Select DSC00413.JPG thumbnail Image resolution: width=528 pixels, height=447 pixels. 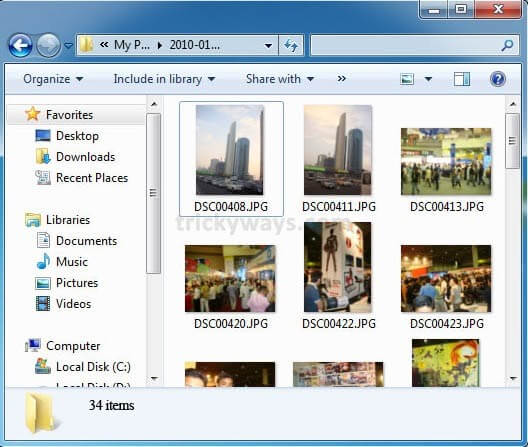click(x=446, y=161)
